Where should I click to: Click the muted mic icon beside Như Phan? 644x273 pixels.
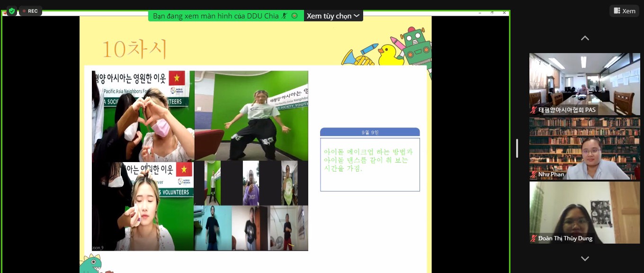[534, 174]
